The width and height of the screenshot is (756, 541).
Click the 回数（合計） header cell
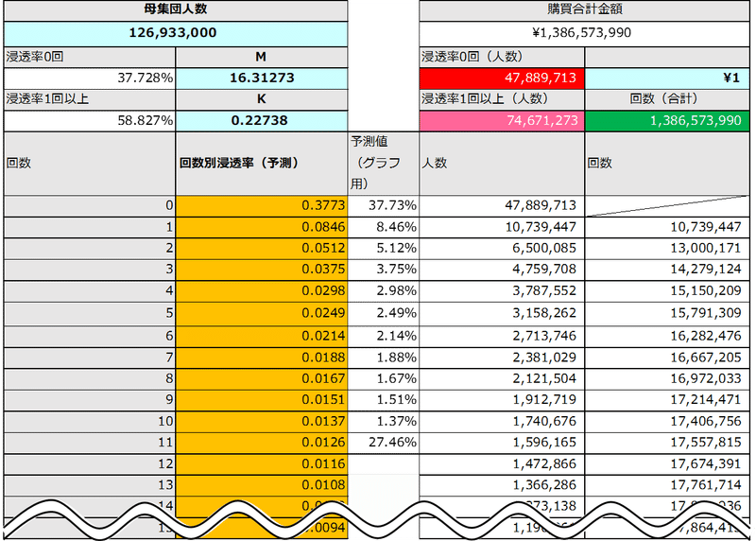pos(667,99)
